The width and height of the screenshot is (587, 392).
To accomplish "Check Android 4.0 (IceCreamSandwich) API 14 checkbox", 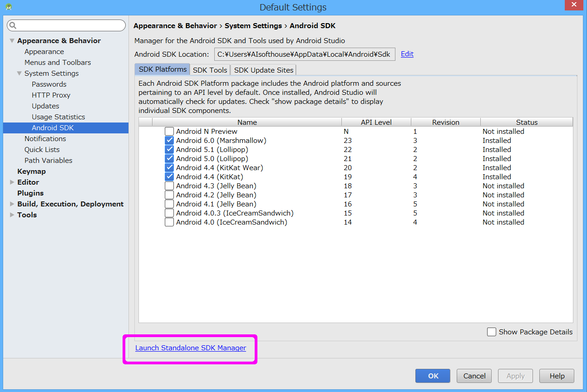I will click(169, 222).
